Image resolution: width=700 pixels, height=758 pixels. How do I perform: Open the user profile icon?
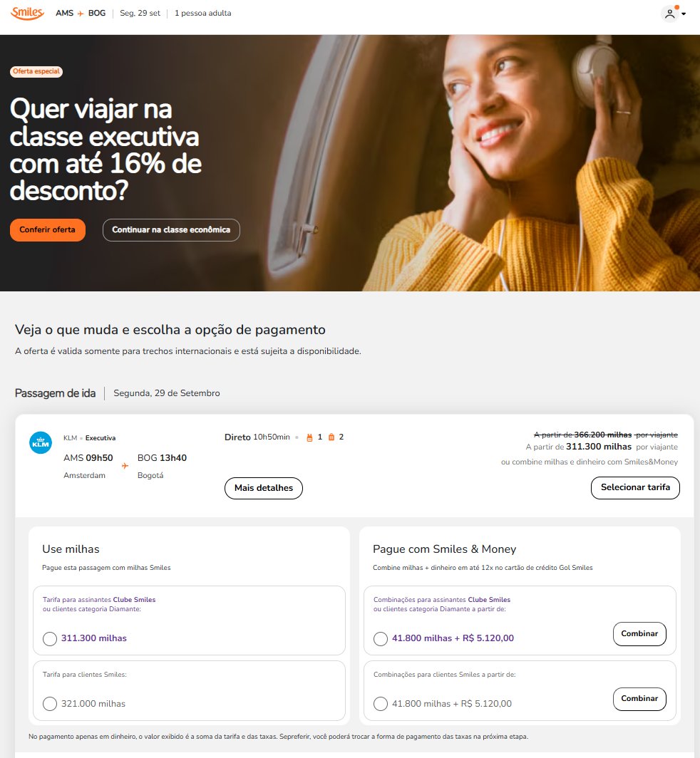pyautogui.click(x=670, y=14)
